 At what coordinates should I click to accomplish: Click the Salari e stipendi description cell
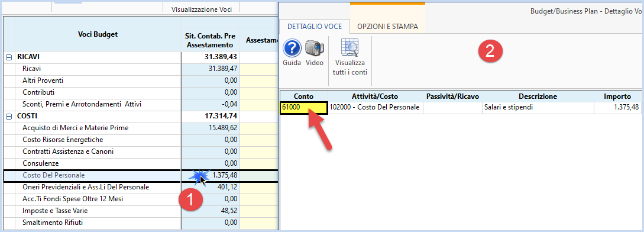click(x=538, y=108)
